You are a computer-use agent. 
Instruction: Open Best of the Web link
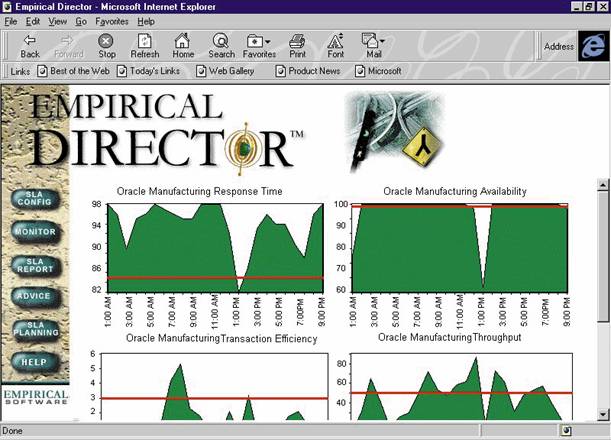(73, 71)
